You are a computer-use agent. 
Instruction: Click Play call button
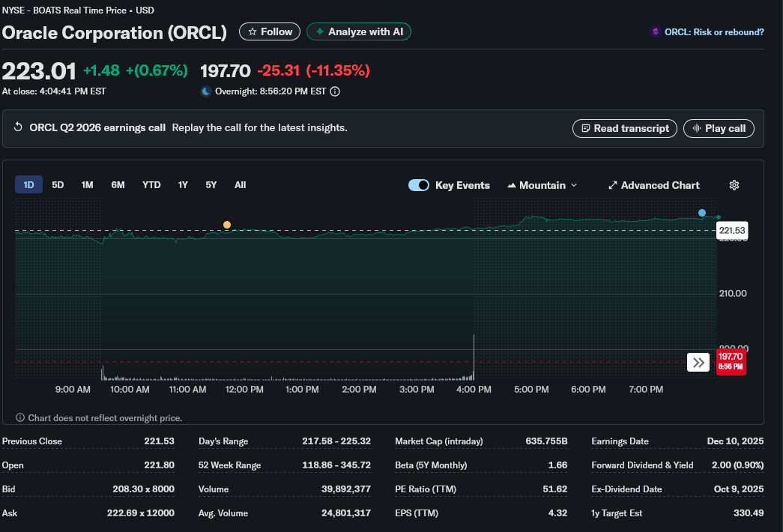(x=719, y=128)
